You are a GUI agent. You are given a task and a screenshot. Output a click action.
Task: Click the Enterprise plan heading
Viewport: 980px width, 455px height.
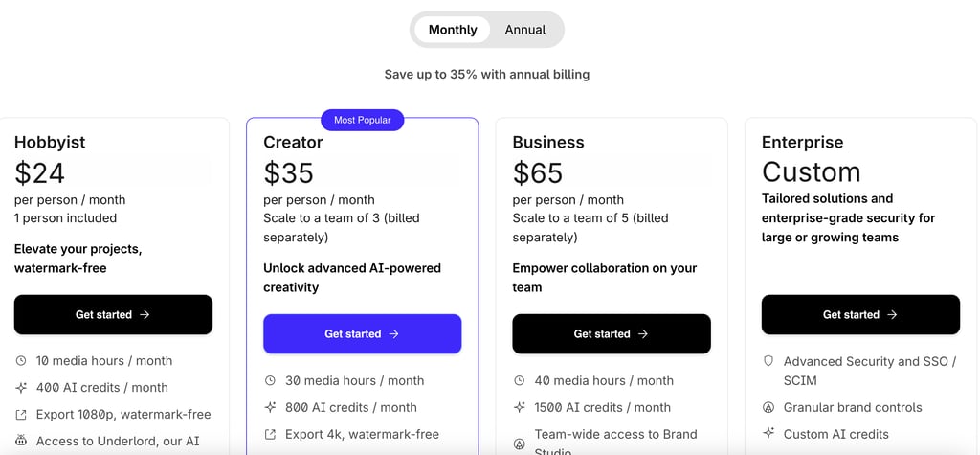click(x=802, y=142)
